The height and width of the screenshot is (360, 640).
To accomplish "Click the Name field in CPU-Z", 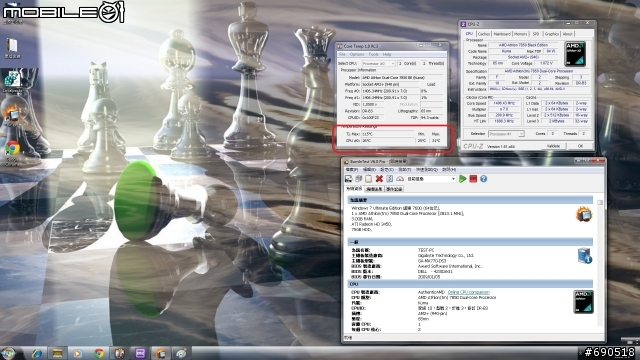I will point(524,45).
